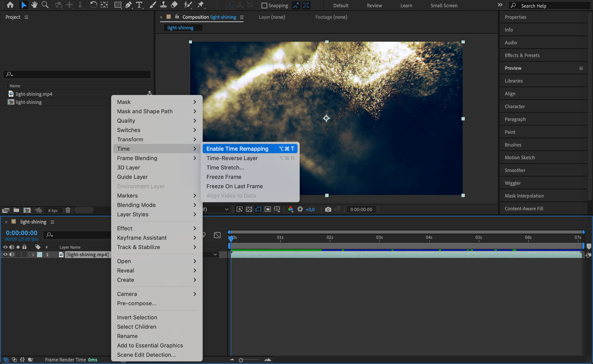The height and width of the screenshot is (364, 593).
Task: Expand the light-shining.mp4 layer properties
Action: pyautogui.click(x=33, y=255)
